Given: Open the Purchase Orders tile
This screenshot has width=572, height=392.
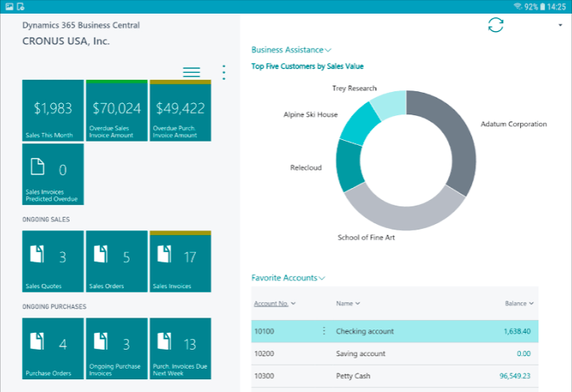Looking at the screenshot, I should click(x=53, y=348).
